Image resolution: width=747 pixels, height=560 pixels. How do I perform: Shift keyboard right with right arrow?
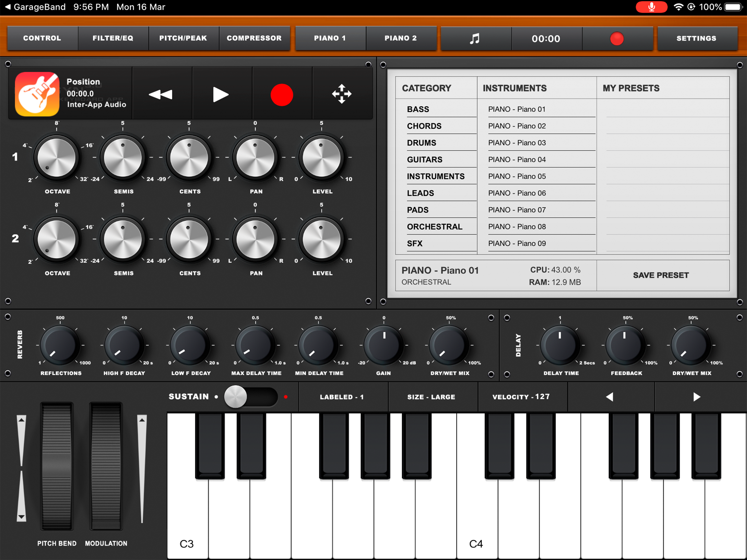pyautogui.click(x=696, y=397)
